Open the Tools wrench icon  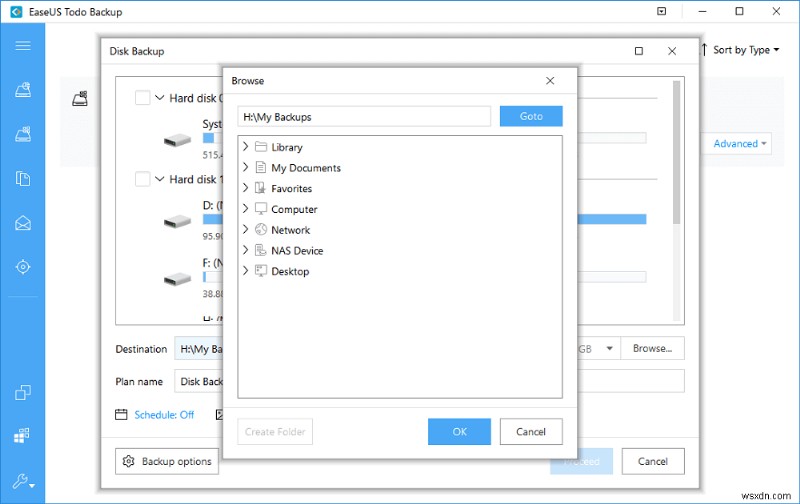[21, 481]
